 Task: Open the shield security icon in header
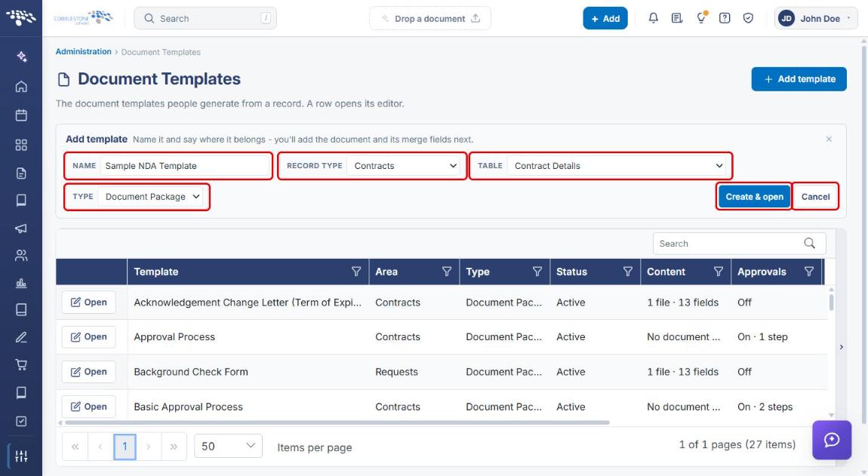click(748, 18)
